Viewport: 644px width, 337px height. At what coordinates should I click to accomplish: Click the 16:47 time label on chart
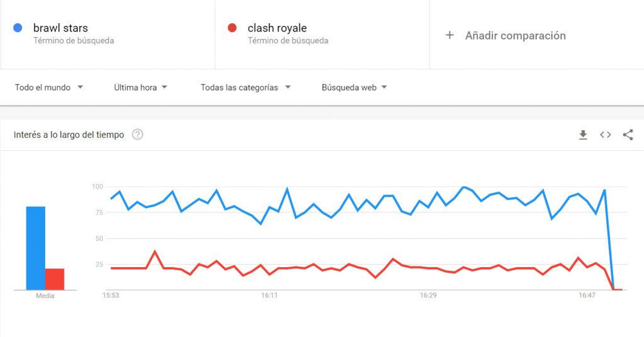pos(587,295)
